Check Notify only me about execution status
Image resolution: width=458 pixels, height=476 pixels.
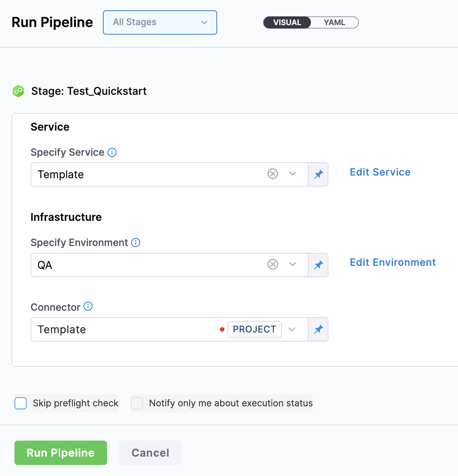[x=137, y=403]
